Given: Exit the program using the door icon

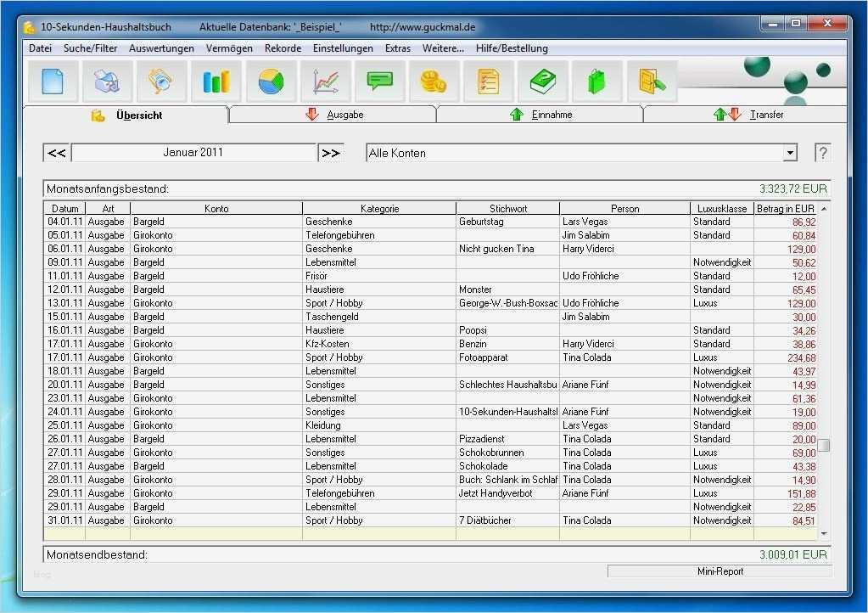Looking at the screenshot, I should point(651,81).
